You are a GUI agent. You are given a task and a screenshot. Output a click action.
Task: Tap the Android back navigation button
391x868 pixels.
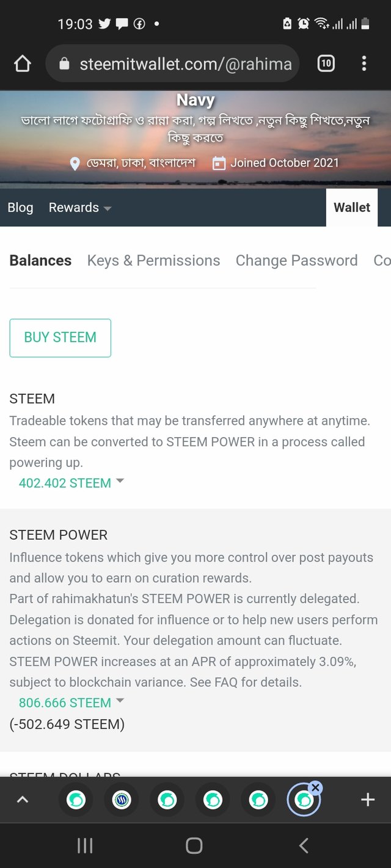pyautogui.click(x=304, y=845)
